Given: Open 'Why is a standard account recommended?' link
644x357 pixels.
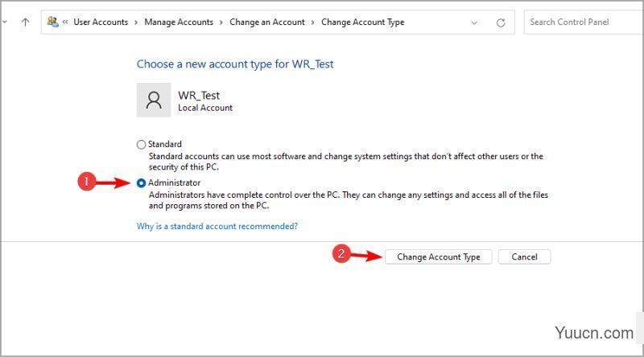Looking at the screenshot, I should 217,226.
